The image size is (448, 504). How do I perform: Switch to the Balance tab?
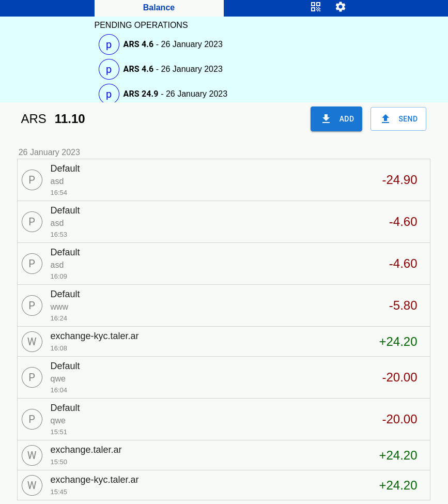click(159, 8)
